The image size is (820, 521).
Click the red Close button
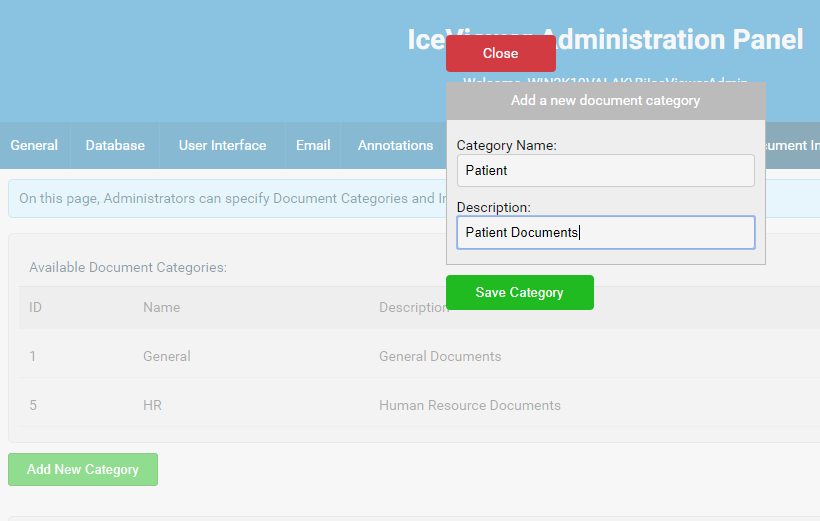point(500,53)
